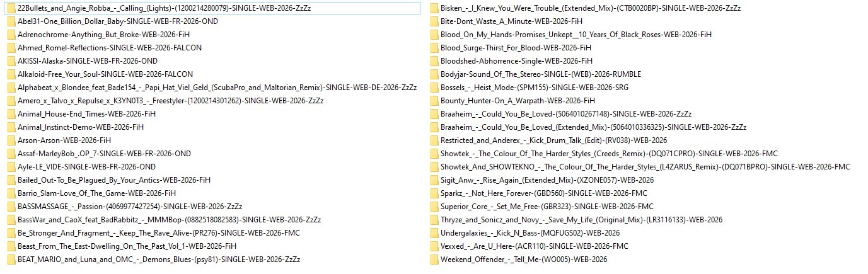Screen dimensions: 868x274
Task: Click folder icon beside Adrenochrome-Anything_But_Broke
Action: (11, 35)
